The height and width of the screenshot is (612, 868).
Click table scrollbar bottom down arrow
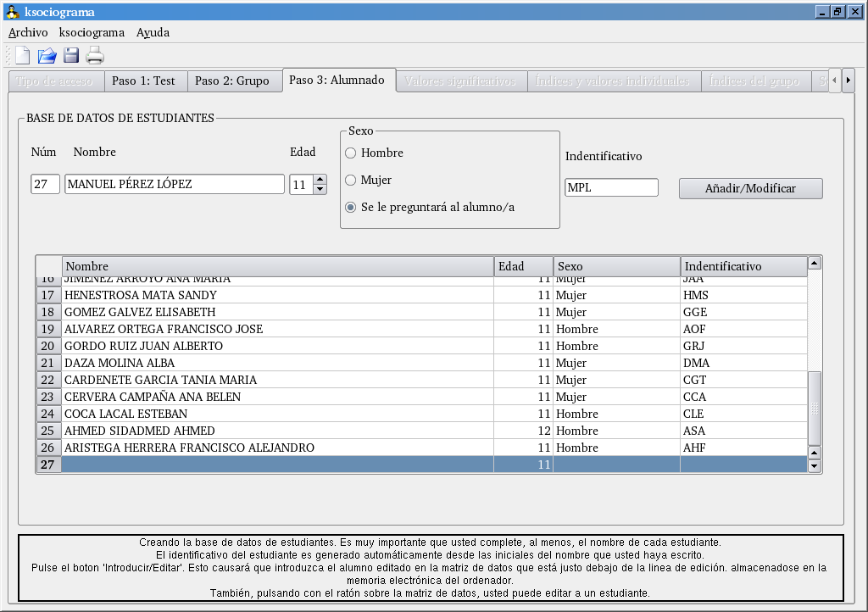pos(815,466)
